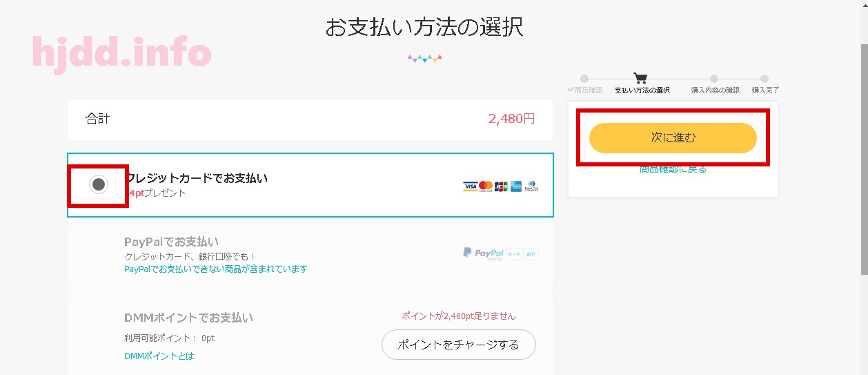Image resolution: width=868 pixels, height=375 pixels.
Task: Click the American Express logo
Action: pyautogui.click(x=516, y=186)
